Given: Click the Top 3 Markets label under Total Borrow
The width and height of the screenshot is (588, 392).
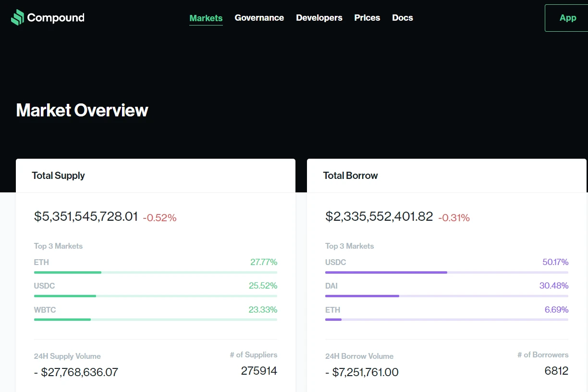Looking at the screenshot, I should [349, 246].
